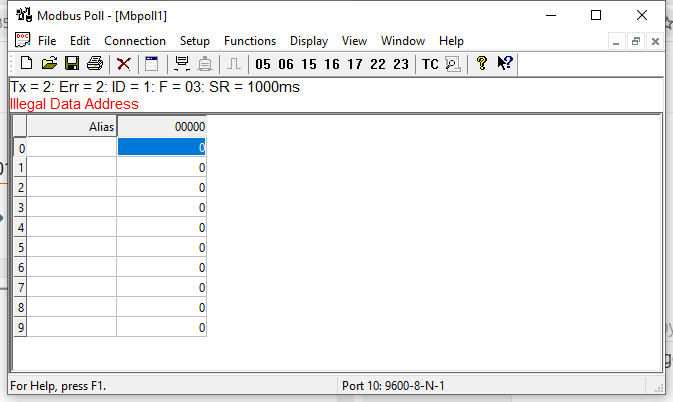Minimize the Modbus Poll main window

pos(551,15)
